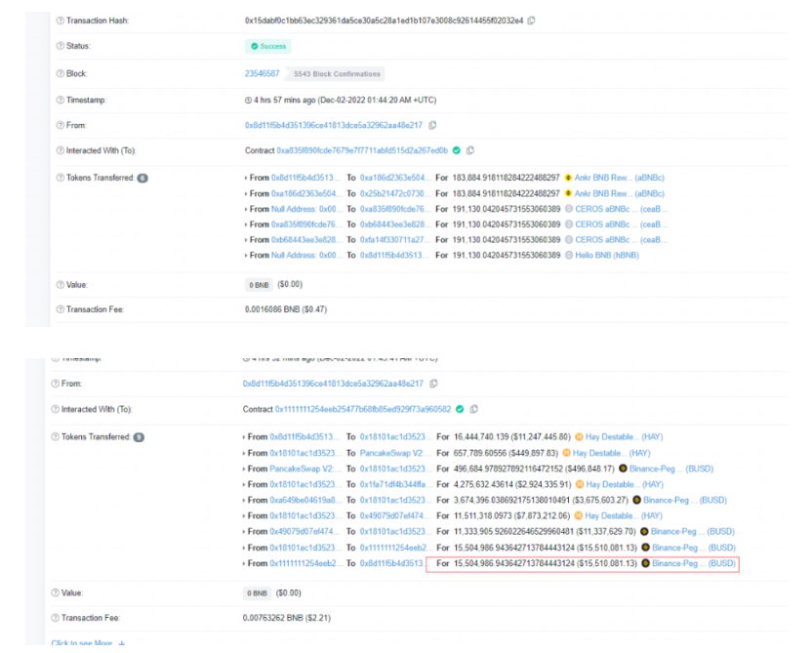Expand the transfer row from 0x8d11f5b4d3513 to 0xa186d2363e504
This screenshot has height=653, width=812.
tap(246, 178)
